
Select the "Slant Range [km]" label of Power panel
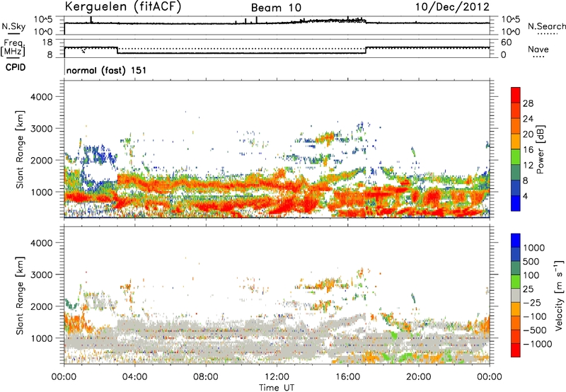(x=21, y=149)
